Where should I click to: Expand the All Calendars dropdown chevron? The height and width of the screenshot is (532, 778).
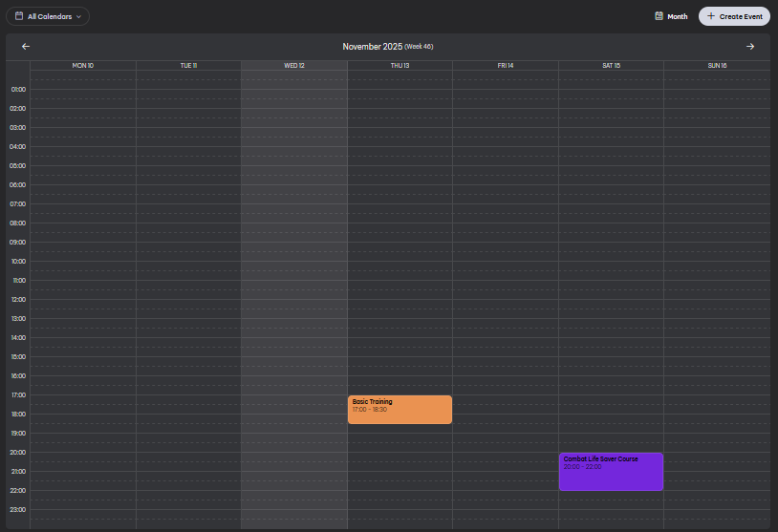pyautogui.click(x=78, y=16)
